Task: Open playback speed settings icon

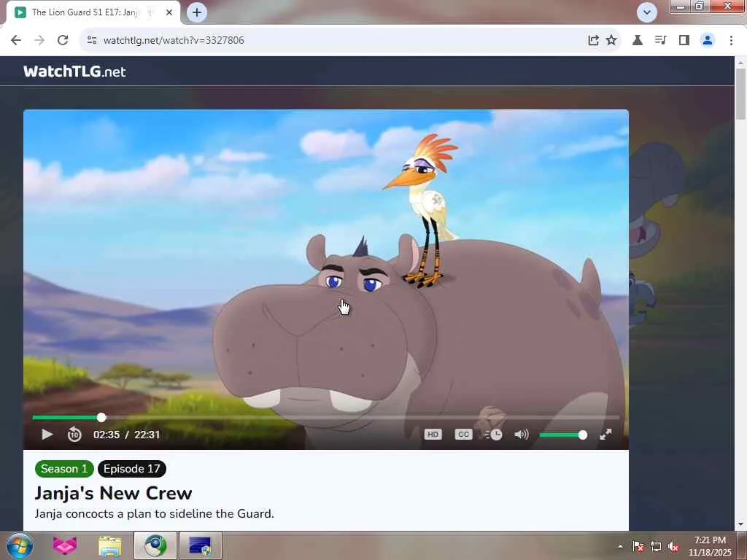Action: click(x=493, y=435)
